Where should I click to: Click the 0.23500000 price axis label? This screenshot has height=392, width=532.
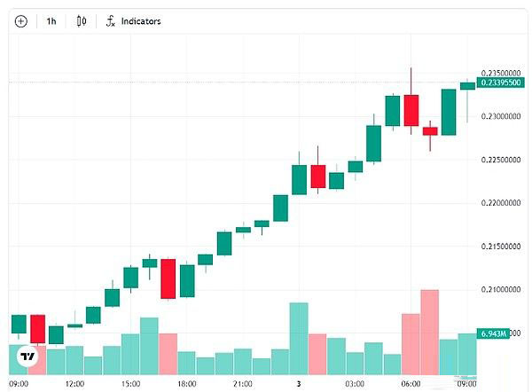pyautogui.click(x=500, y=73)
